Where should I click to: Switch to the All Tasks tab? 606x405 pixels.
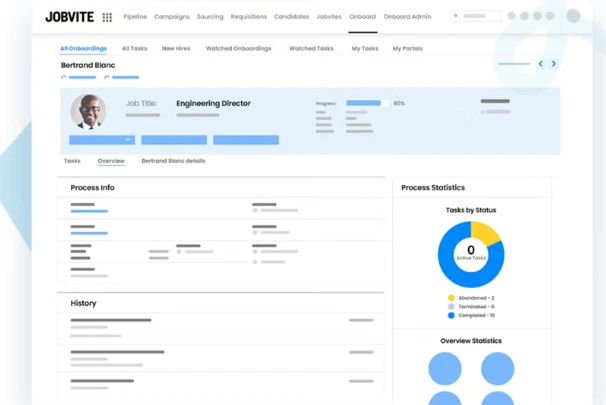[134, 48]
